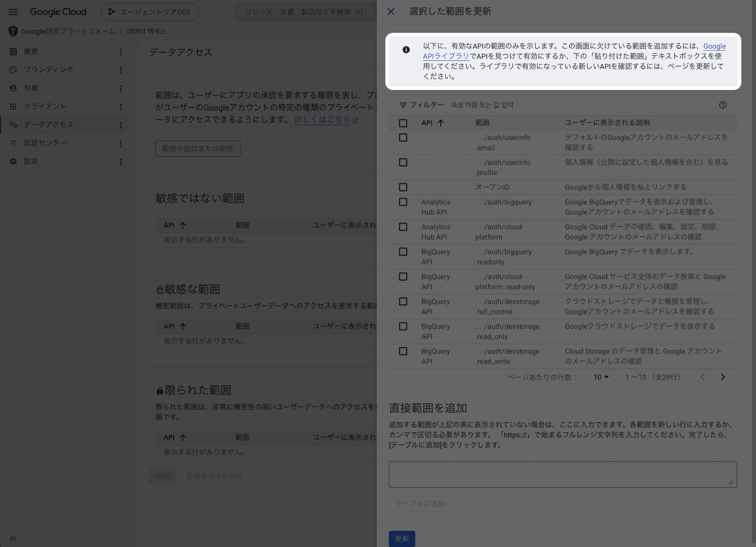The width and height of the screenshot is (756, 547).
Task: Click the テーブルに追加 button
Action: click(420, 504)
